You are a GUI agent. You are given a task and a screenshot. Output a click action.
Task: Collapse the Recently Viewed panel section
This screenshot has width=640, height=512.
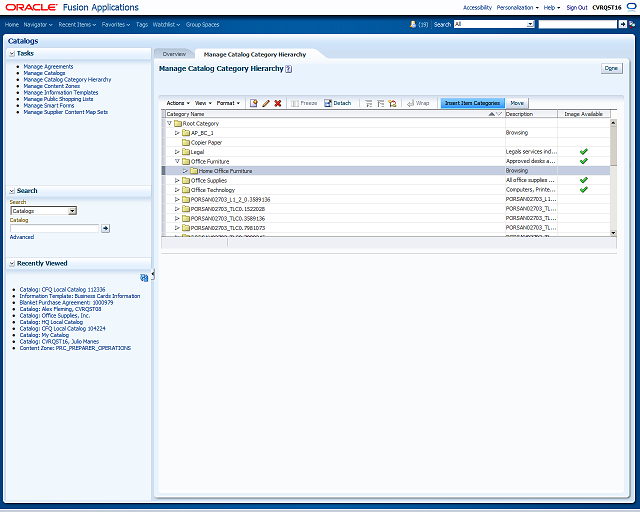click(12, 264)
